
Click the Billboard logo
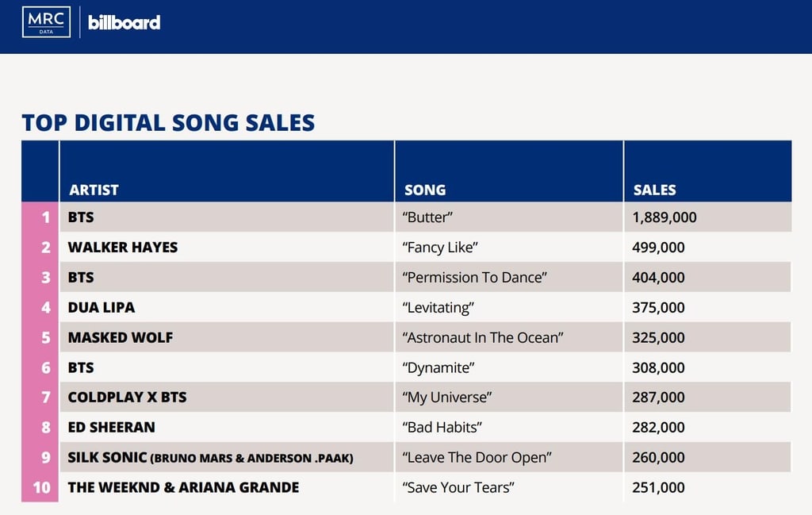[124, 22]
